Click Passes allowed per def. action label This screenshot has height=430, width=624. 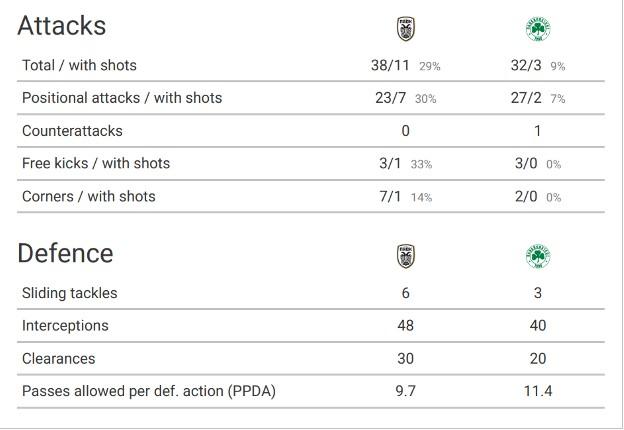pyautogui.click(x=149, y=391)
